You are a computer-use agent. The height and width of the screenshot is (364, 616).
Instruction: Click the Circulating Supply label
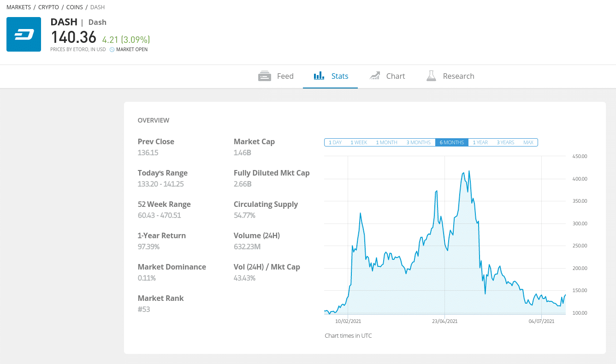pyautogui.click(x=266, y=204)
